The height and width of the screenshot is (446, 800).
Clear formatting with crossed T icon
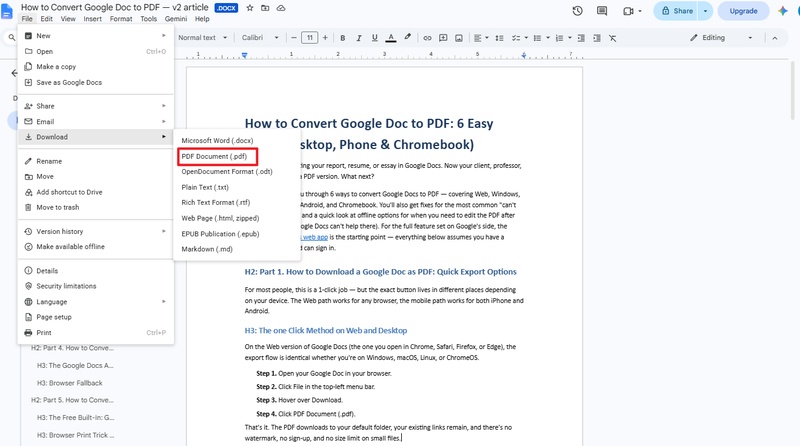[x=612, y=38]
